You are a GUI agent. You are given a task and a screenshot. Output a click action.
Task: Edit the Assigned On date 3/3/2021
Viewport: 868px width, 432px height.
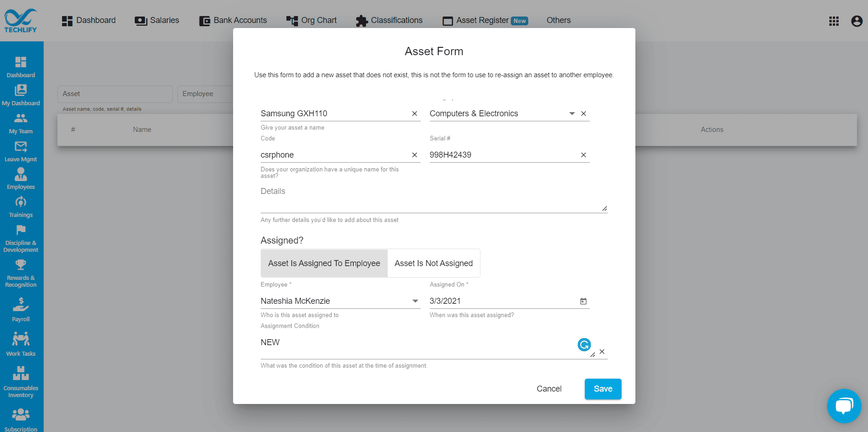503,301
